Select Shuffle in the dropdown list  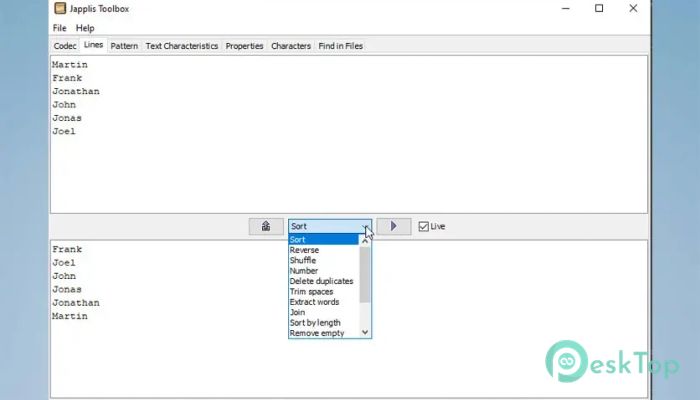[324, 260]
